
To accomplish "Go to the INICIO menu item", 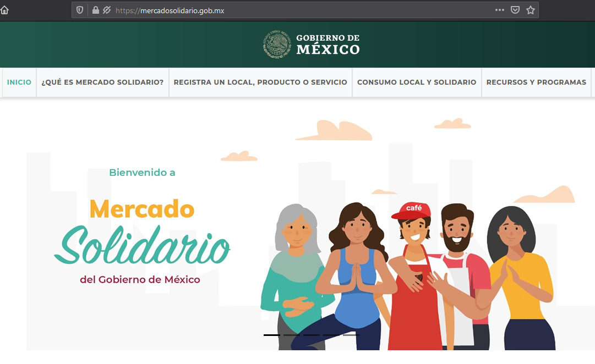I will point(19,82).
